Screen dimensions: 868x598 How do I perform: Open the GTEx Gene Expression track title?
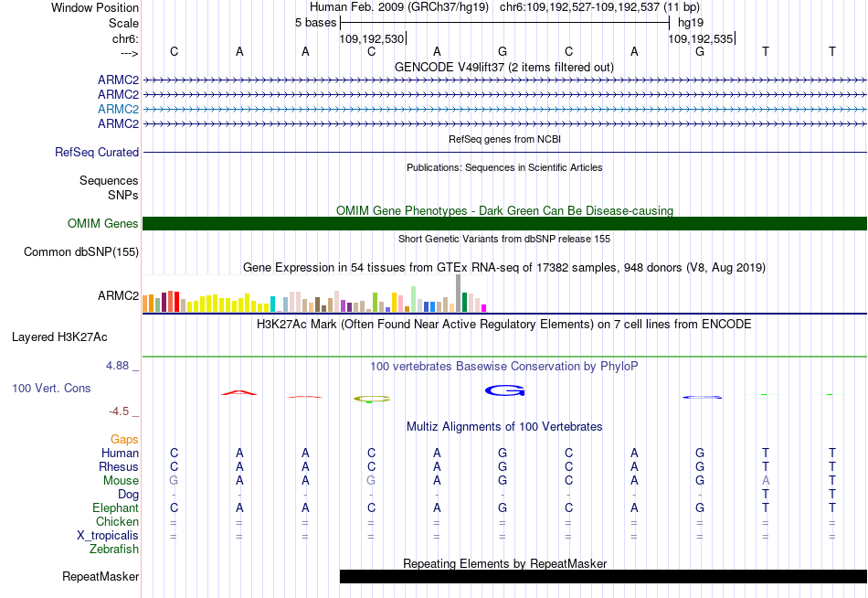504,268
